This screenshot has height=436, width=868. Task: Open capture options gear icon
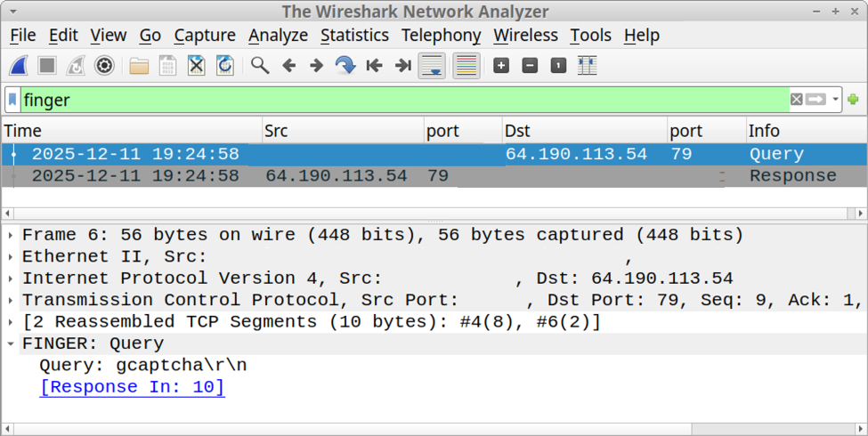[104, 66]
